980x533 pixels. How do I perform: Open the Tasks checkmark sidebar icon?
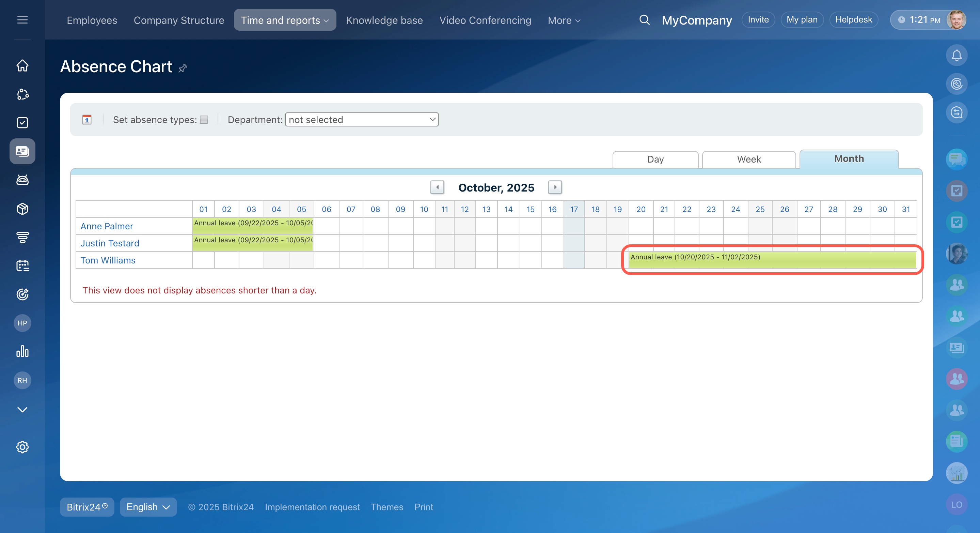pyautogui.click(x=22, y=123)
